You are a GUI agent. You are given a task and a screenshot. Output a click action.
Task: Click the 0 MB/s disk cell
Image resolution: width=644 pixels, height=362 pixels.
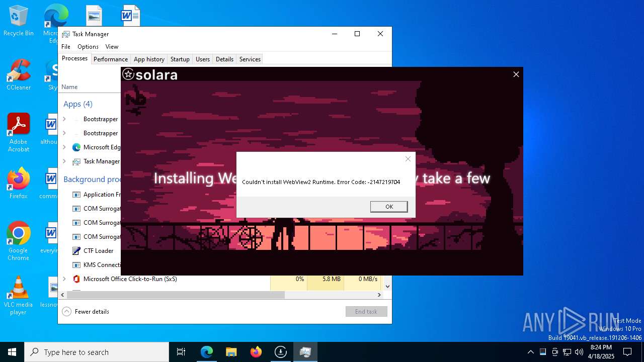[x=362, y=279]
